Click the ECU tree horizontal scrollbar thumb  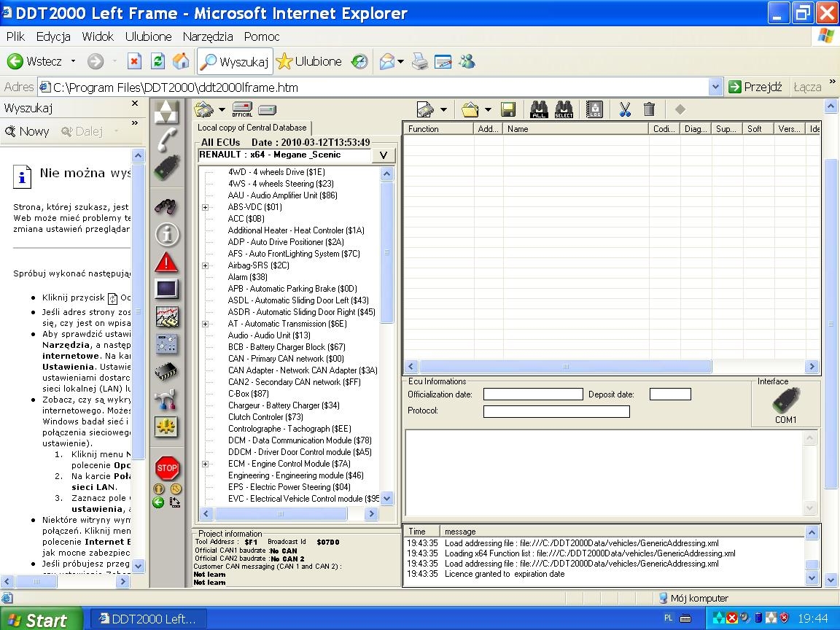click(x=281, y=514)
